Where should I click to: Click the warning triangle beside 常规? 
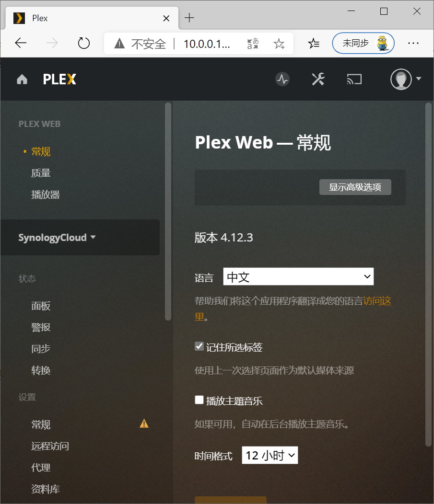[x=144, y=424]
